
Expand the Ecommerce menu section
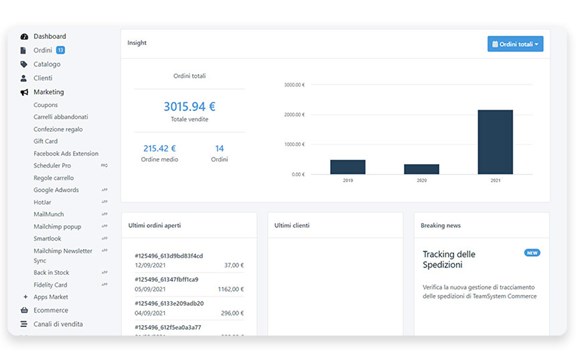click(51, 310)
